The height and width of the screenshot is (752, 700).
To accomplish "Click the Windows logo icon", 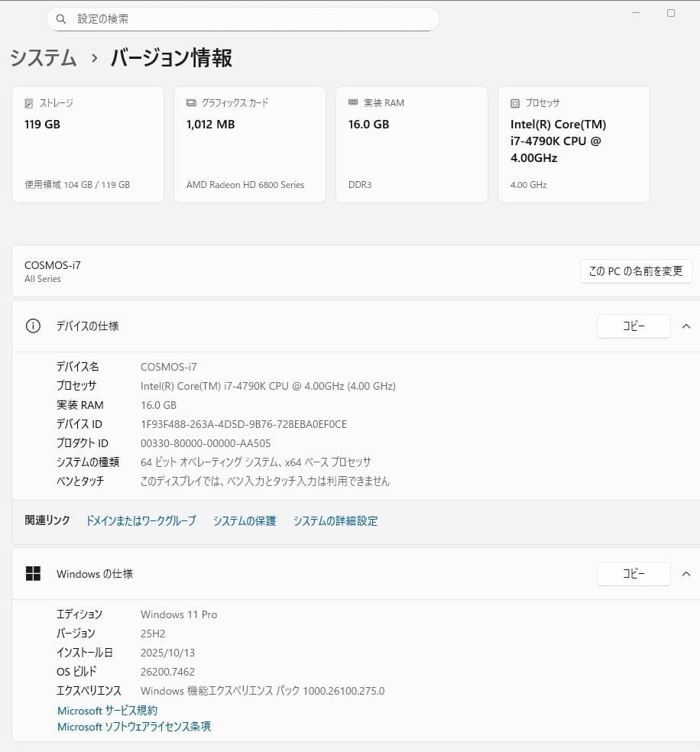I will pos(33,574).
